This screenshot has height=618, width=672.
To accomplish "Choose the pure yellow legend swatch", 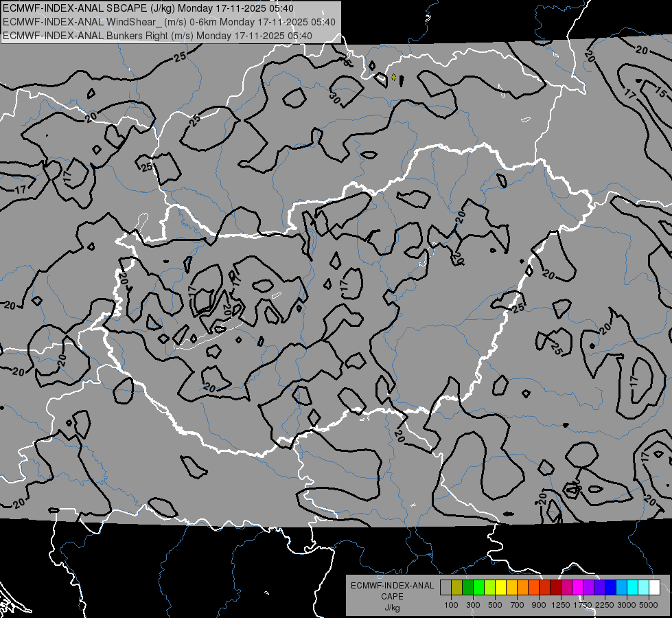I will click(x=500, y=588).
